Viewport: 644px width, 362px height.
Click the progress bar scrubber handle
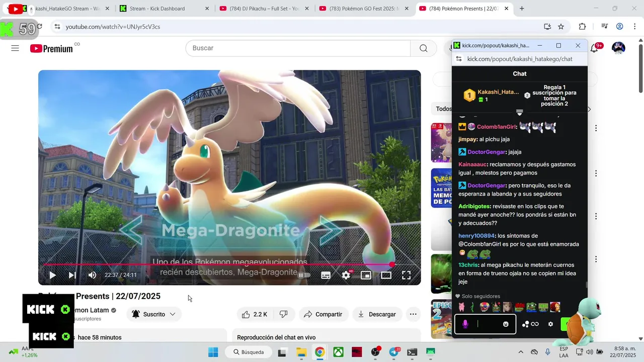[x=392, y=264]
